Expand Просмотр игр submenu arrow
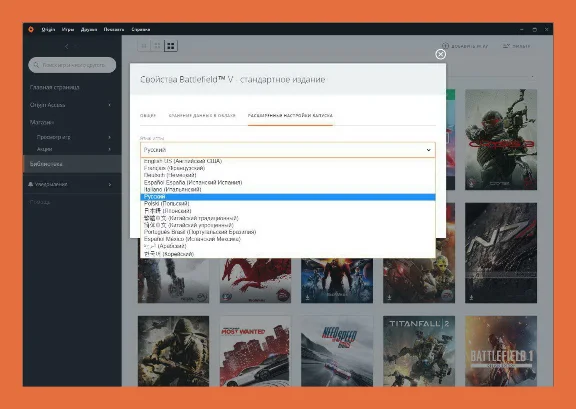 (x=109, y=137)
